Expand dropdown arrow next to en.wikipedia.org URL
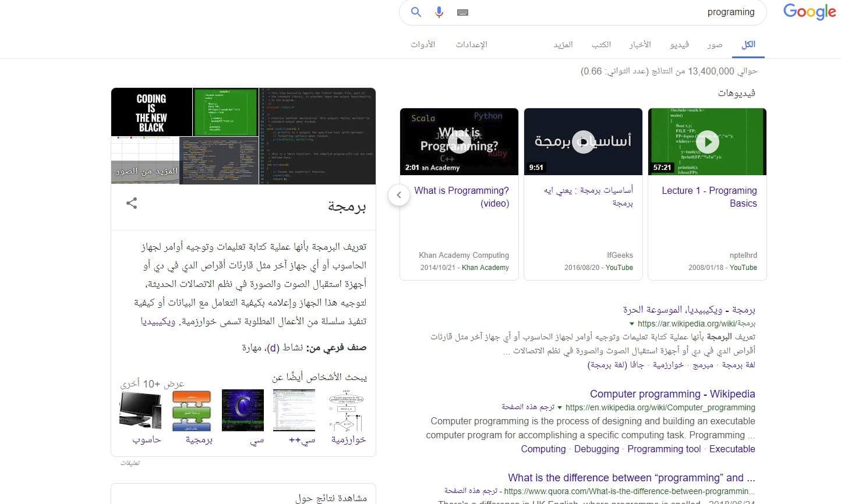The width and height of the screenshot is (841, 504). [560, 408]
